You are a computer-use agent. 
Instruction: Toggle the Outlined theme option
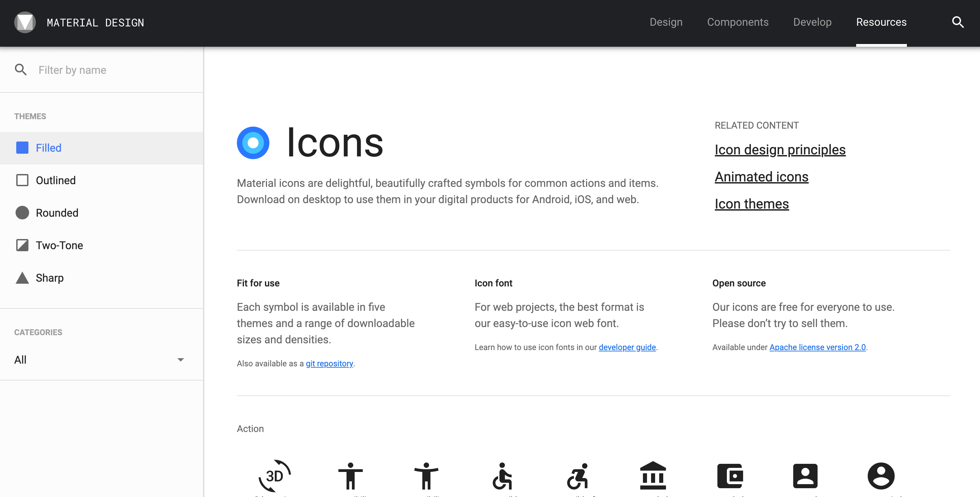coord(55,180)
